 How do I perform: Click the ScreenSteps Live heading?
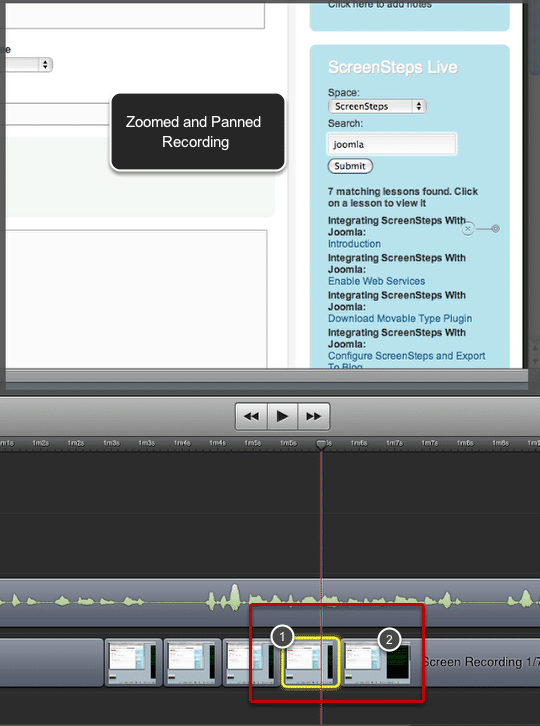coord(393,68)
